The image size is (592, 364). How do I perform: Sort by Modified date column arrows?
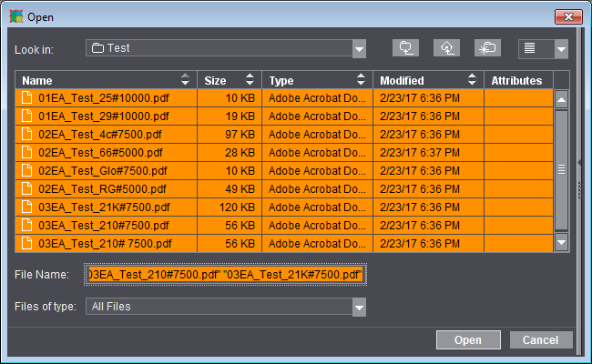tap(473, 80)
